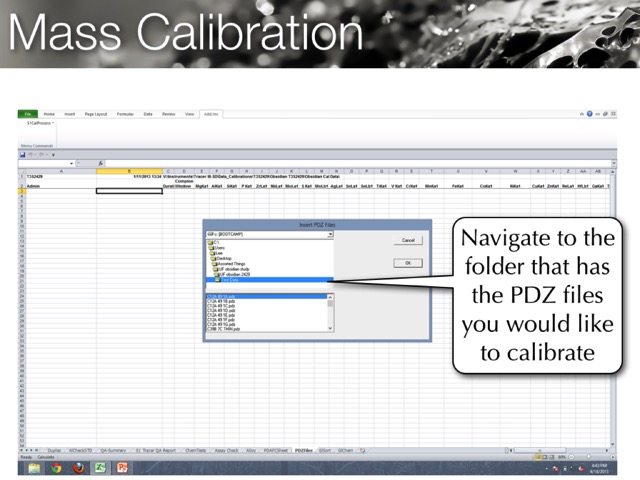Open PowerPoint from the taskbar
The width and height of the screenshot is (640, 480).
point(122,467)
